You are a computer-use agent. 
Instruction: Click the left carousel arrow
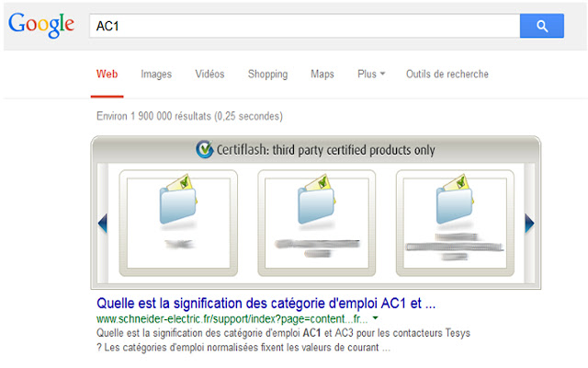click(103, 224)
